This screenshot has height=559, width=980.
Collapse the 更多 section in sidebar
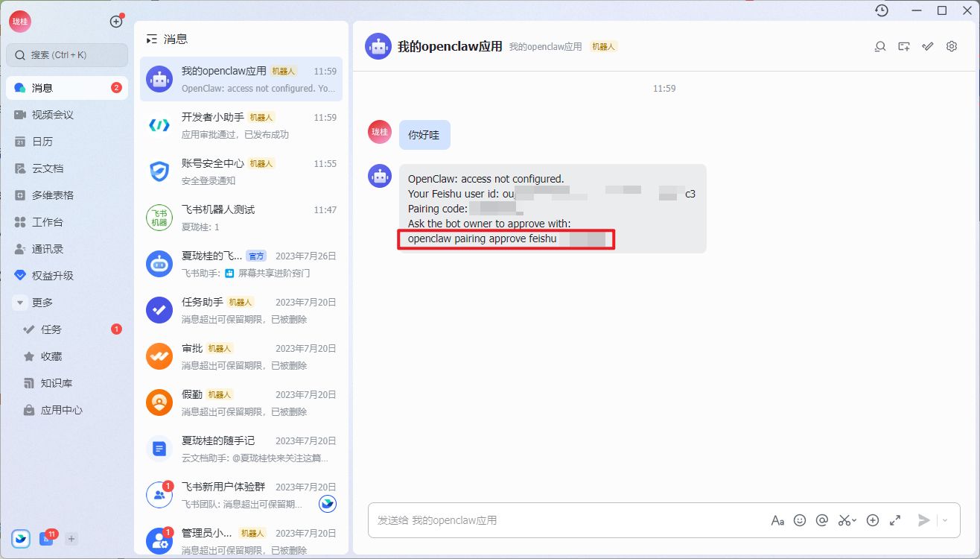coord(21,303)
